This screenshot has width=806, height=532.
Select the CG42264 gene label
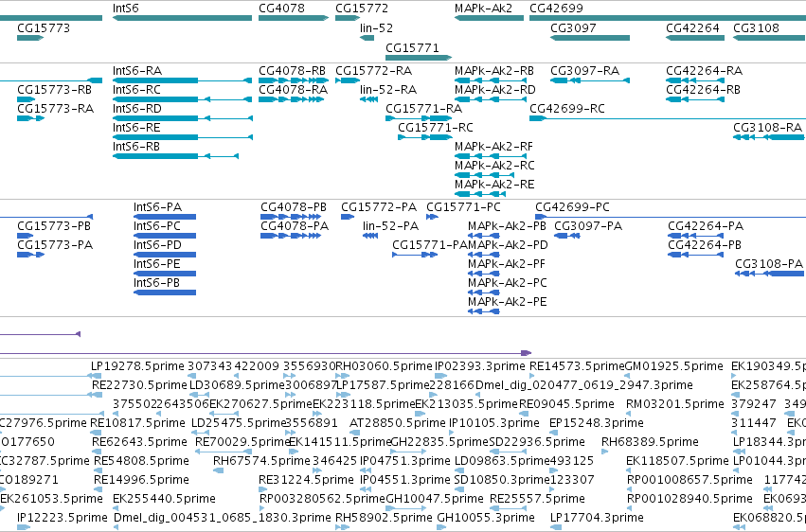[x=692, y=28]
